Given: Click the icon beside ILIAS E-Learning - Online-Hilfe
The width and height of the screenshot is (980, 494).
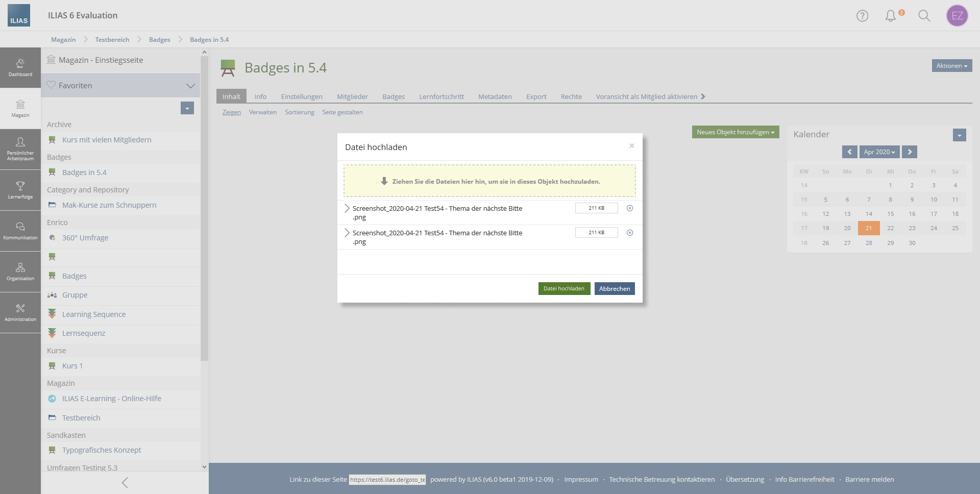Looking at the screenshot, I should pos(52,399).
